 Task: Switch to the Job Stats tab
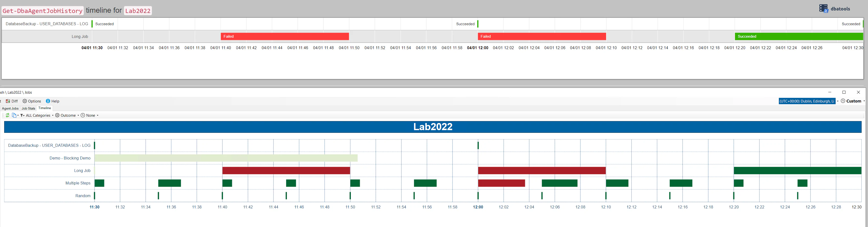[28, 108]
